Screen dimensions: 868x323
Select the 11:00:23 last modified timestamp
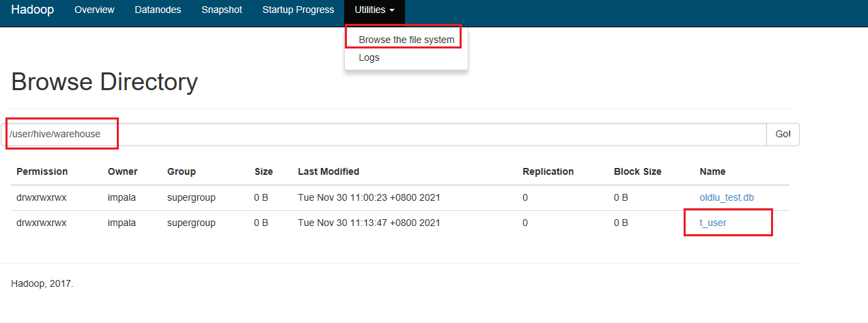[x=369, y=197]
